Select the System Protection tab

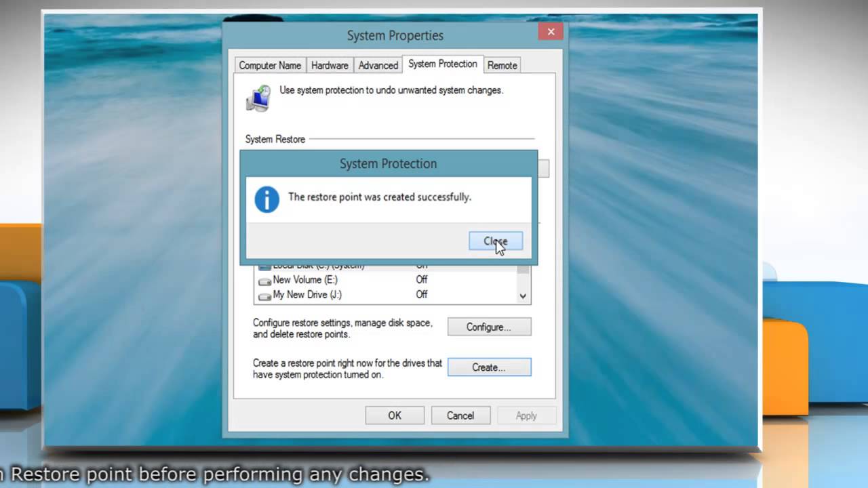443,64
